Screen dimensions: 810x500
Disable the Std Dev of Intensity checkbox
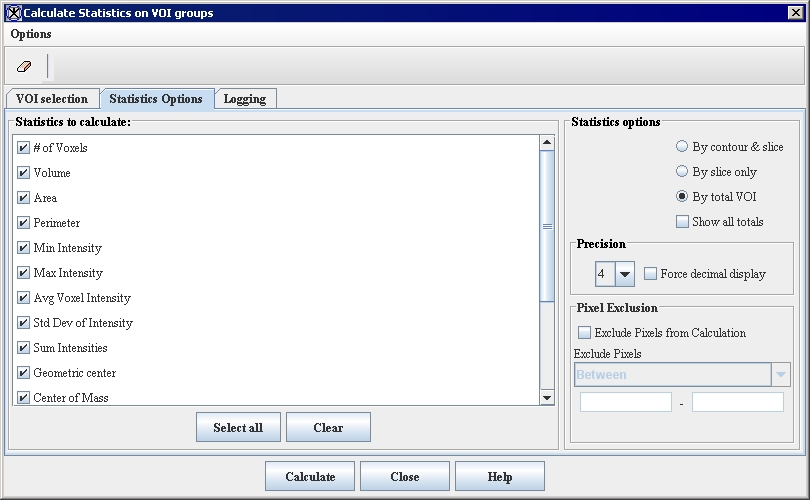tap(24, 323)
